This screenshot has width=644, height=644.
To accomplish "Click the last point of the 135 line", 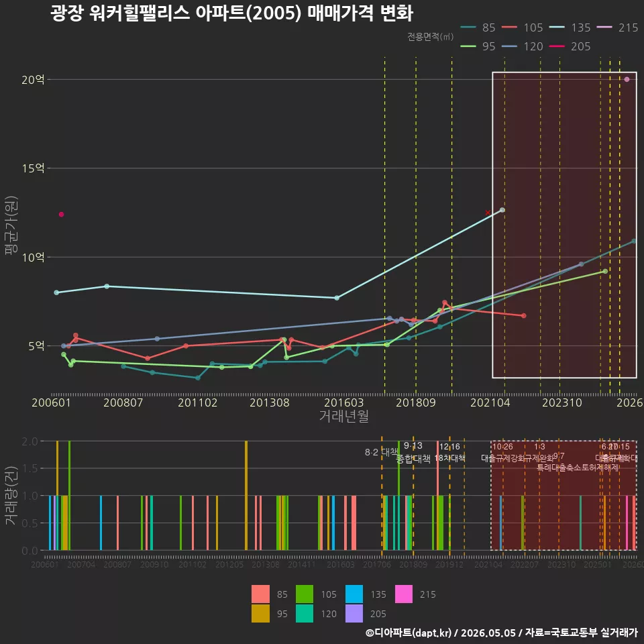I will pyautogui.click(x=502, y=210).
